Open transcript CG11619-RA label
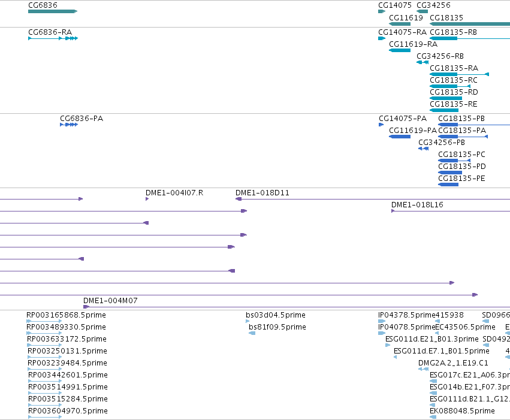This screenshot has width=510, height=420. [413, 44]
